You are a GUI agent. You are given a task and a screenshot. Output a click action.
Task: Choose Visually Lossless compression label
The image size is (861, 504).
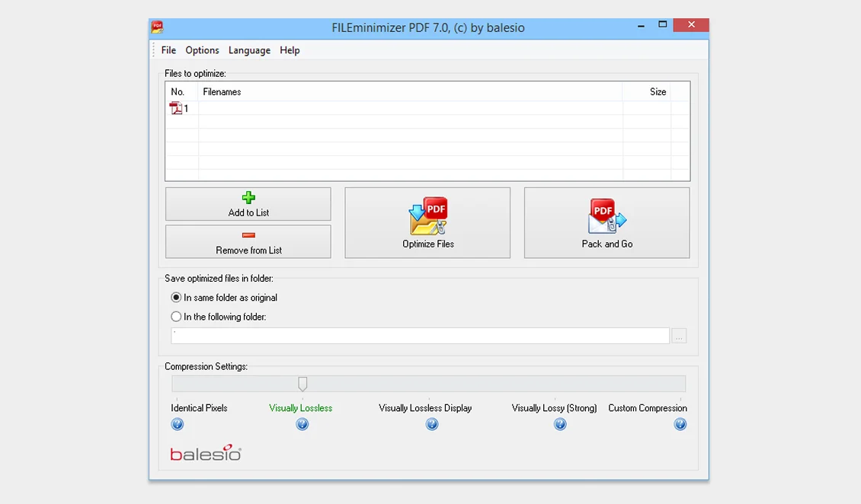[x=301, y=408]
